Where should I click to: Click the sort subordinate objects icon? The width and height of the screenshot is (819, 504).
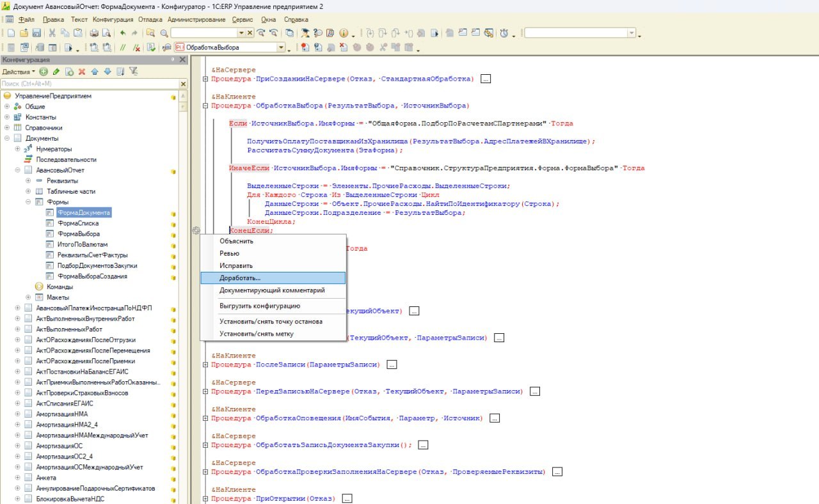coord(120,72)
